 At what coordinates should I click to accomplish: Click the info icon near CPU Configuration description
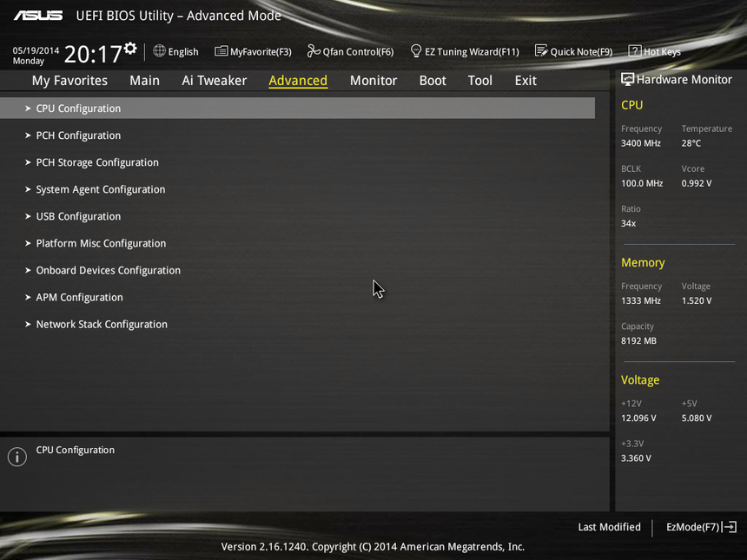17,456
